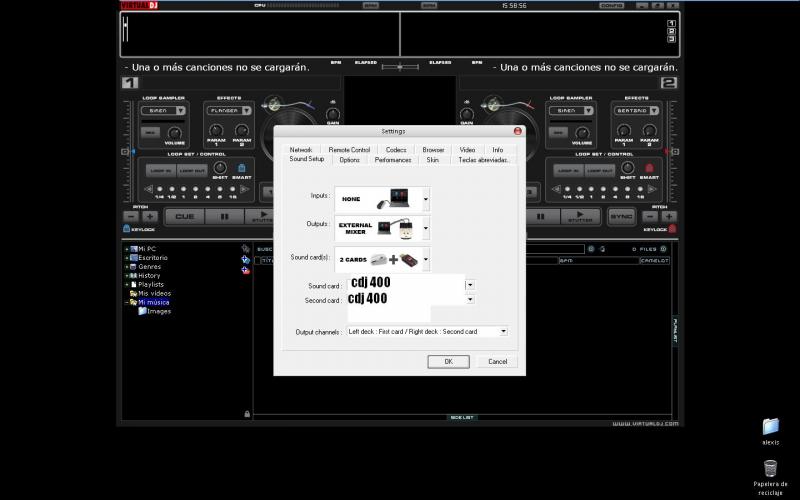The width and height of the screenshot is (800, 500).
Task: Switch to the Remote Control tab
Action: (349, 150)
